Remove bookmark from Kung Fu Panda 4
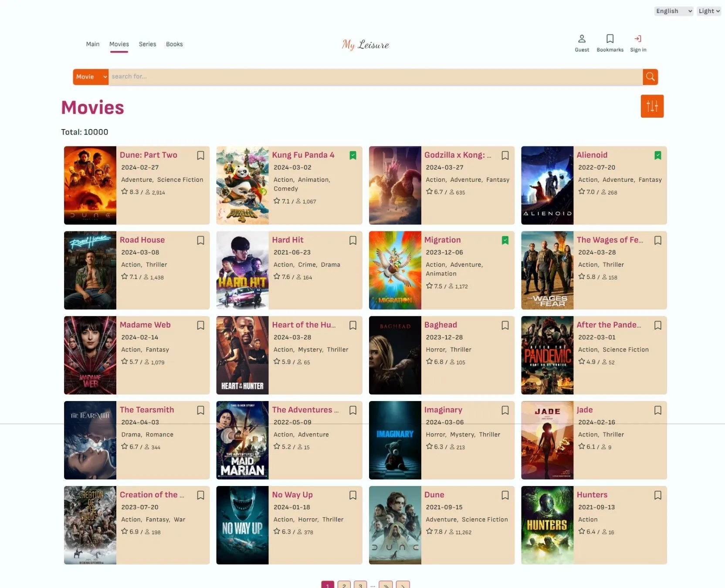Screen dimensions: 725x588 (x=353, y=155)
